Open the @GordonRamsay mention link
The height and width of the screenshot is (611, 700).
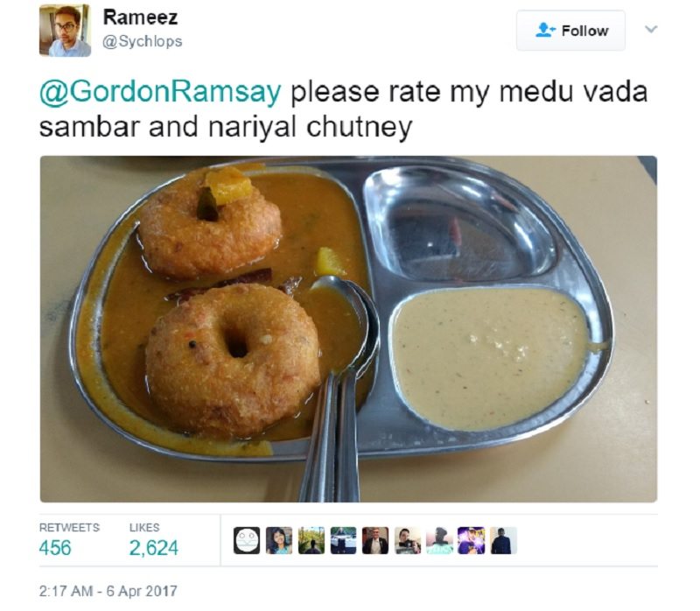click(161, 92)
